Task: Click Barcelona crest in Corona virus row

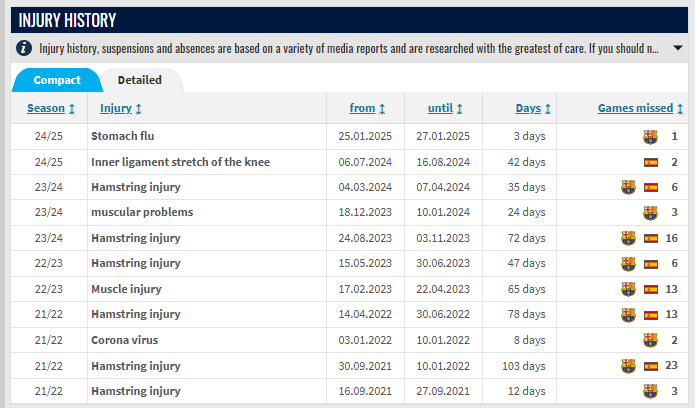Action: (x=650, y=341)
